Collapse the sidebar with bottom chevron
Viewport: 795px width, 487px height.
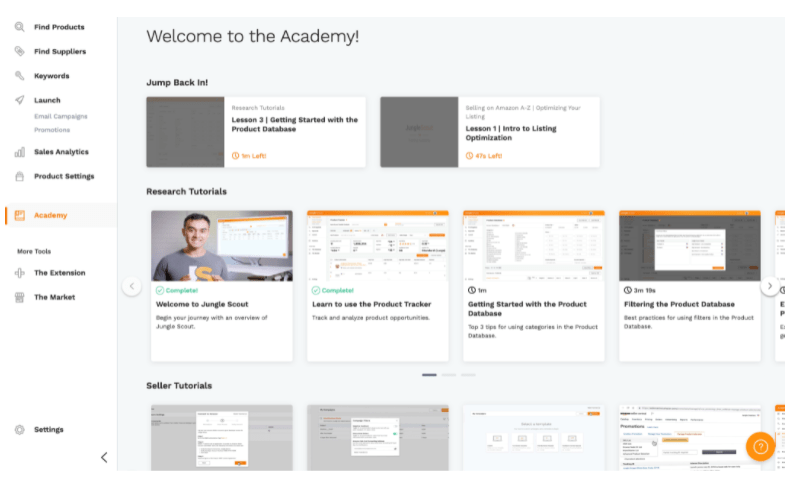tap(104, 458)
